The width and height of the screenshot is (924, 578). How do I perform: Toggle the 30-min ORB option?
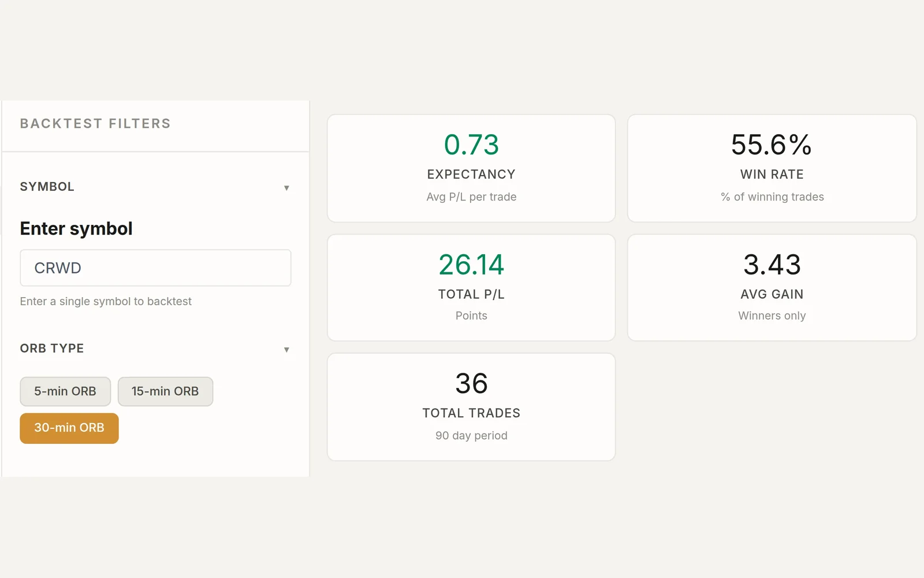point(69,428)
